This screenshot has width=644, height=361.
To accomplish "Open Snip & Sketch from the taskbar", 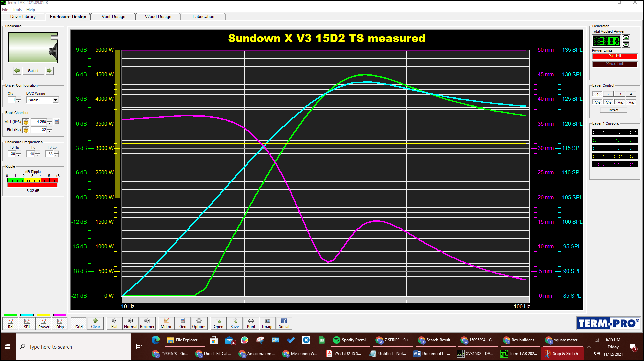I will coord(562,353).
